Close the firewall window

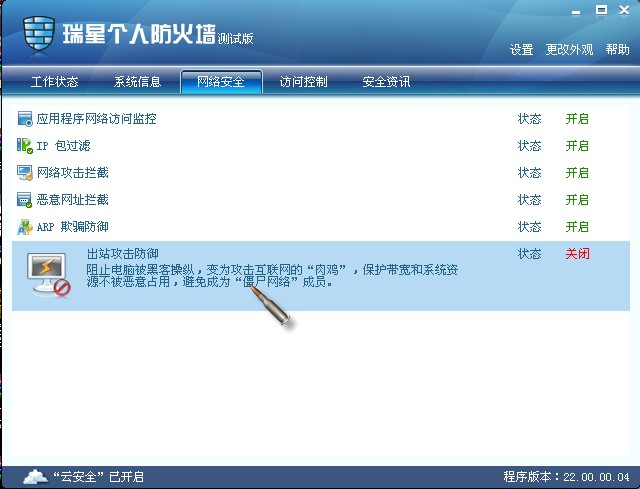pos(624,11)
